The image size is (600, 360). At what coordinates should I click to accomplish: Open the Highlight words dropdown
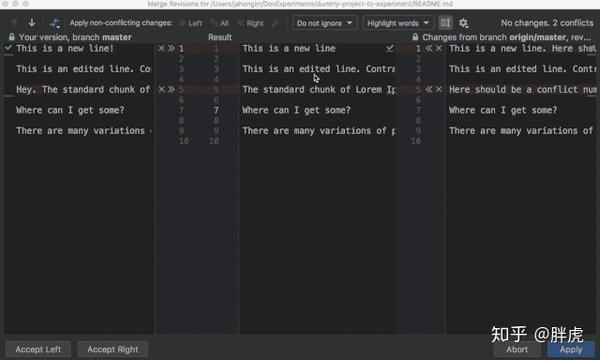click(398, 23)
